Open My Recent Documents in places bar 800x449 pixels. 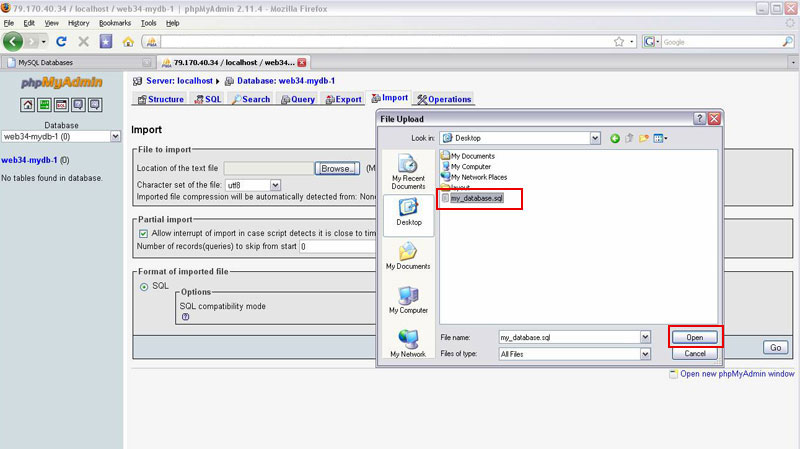(408, 172)
